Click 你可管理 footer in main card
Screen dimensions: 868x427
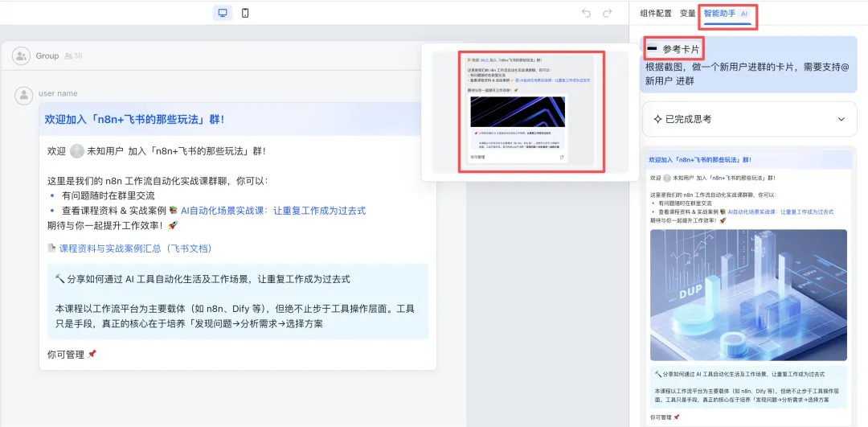[72, 355]
